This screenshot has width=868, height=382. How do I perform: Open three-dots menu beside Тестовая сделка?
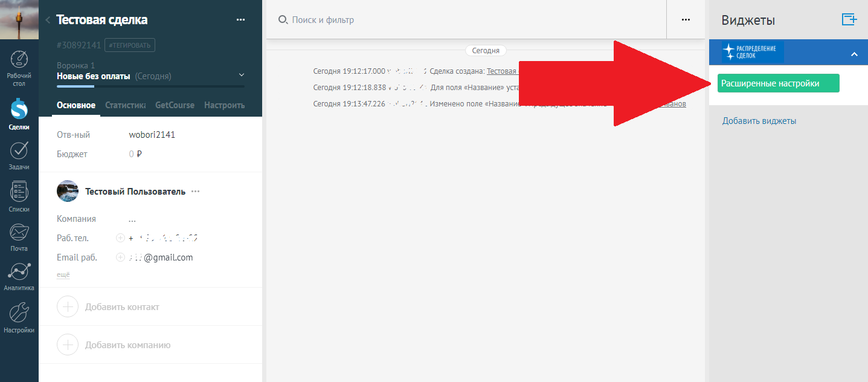click(241, 20)
